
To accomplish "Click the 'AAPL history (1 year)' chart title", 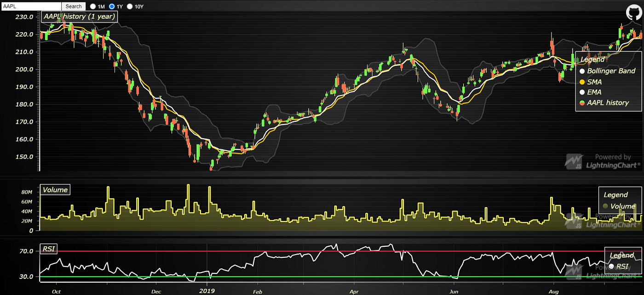I will 79,16.
